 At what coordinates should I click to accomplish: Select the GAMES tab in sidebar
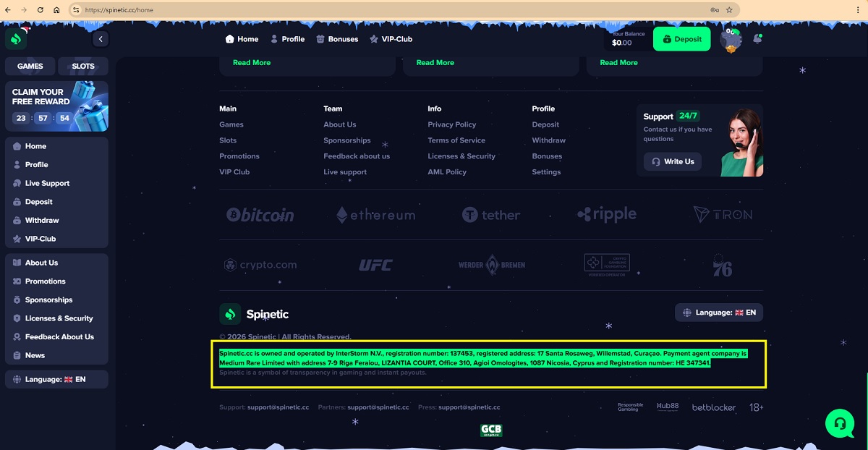[30, 66]
